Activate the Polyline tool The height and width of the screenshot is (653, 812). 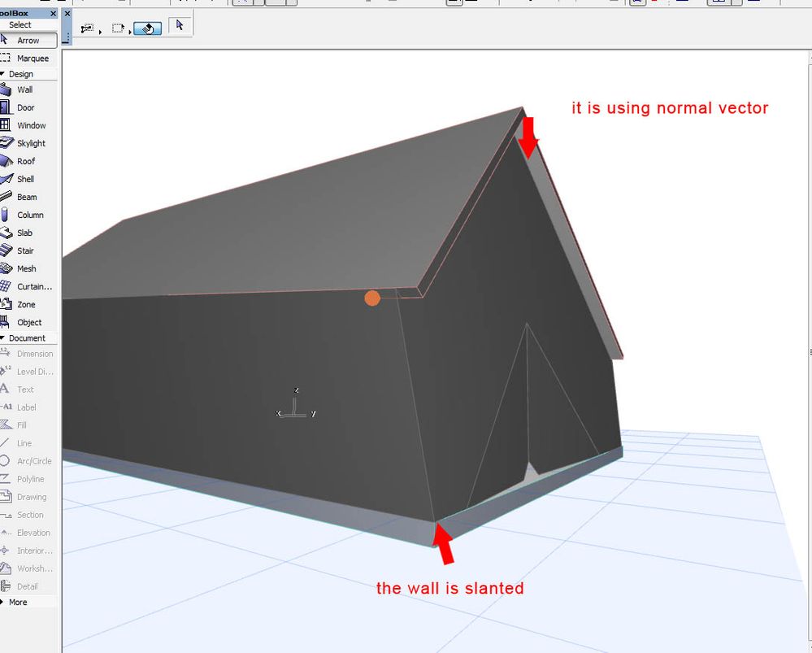click(x=28, y=479)
